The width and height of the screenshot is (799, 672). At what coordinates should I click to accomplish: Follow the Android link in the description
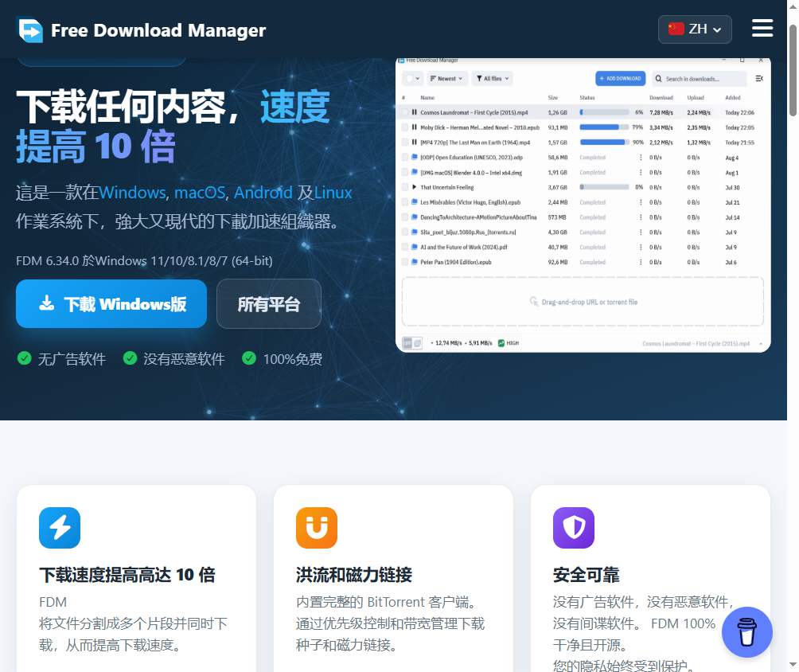pyautogui.click(x=263, y=193)
